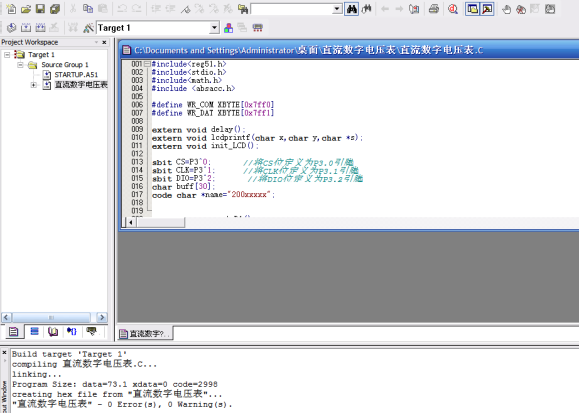The width and height of the screenshot is (579, 414).
Task: Collapse the Source Group 1 node
Action: click(x=20, y=65)
